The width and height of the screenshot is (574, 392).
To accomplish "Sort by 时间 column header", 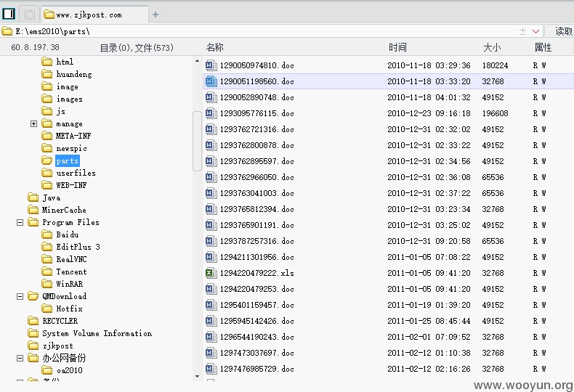I will (x=397, y=47).
